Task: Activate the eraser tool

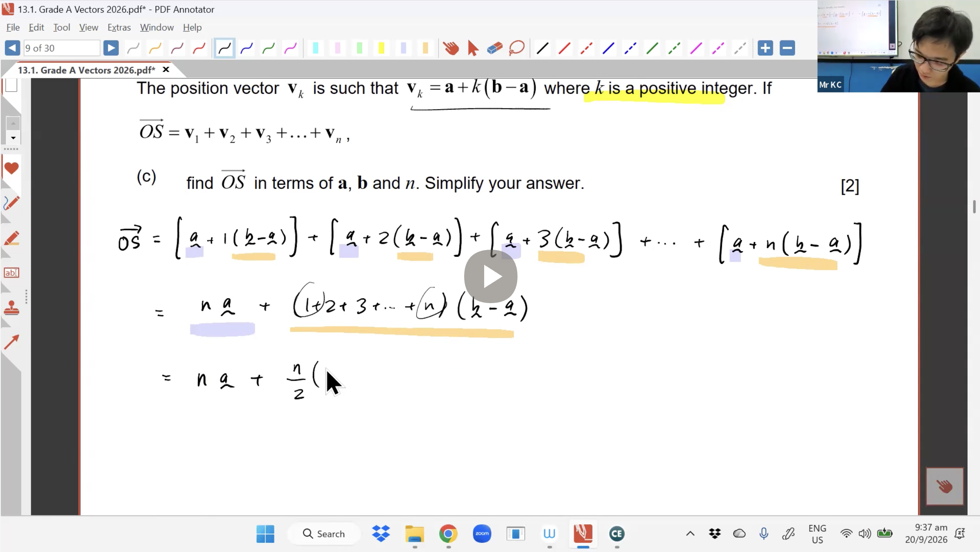Action: 495,48
